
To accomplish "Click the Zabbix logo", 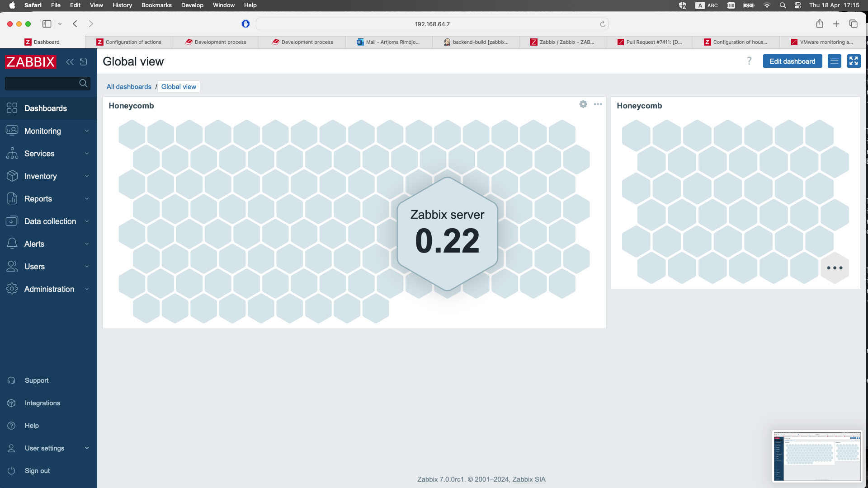I will point(31,62).
